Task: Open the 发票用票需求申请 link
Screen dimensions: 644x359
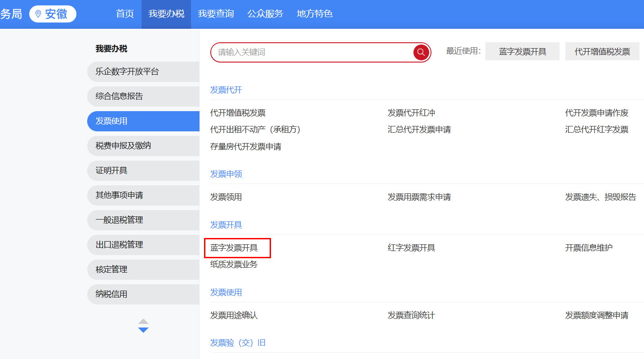Action: coord(419,197)
